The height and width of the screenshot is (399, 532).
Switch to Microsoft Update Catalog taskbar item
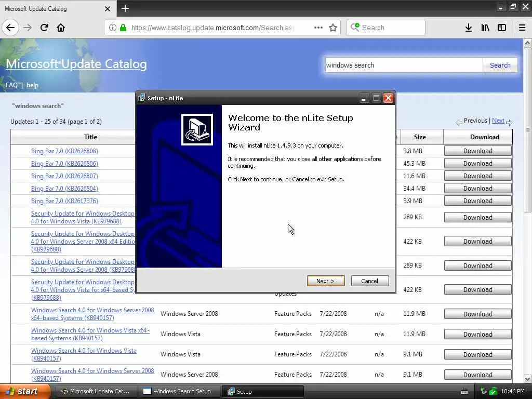point(95,392)
